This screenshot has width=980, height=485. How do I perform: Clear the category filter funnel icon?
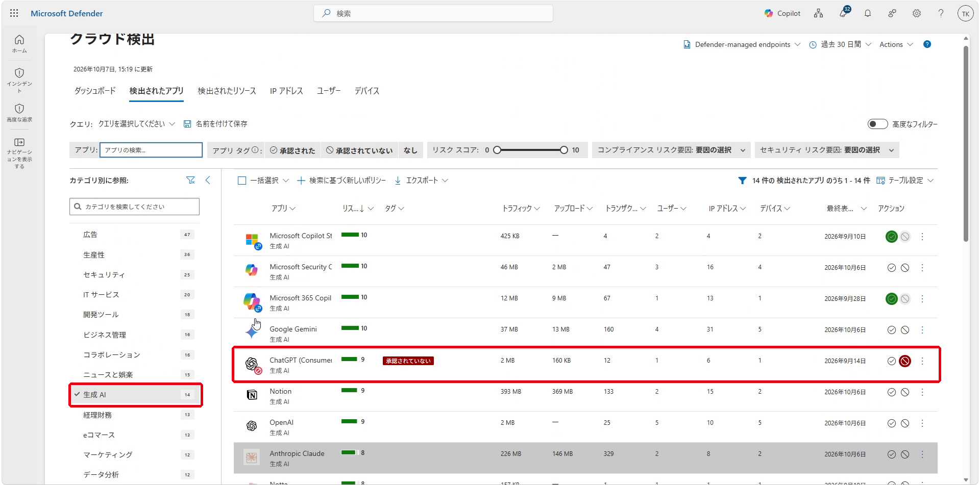coord(190,180)
